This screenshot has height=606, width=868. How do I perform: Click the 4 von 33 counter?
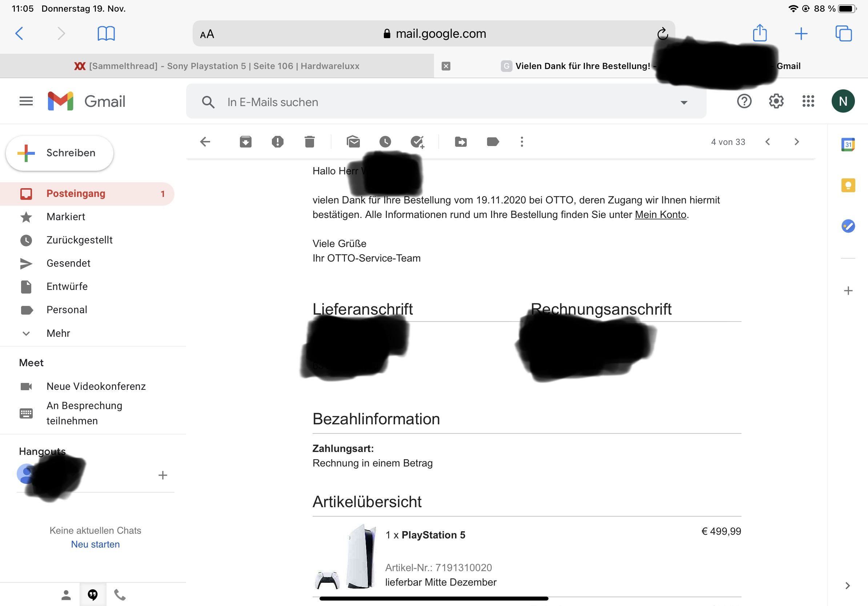coord(728,142)
